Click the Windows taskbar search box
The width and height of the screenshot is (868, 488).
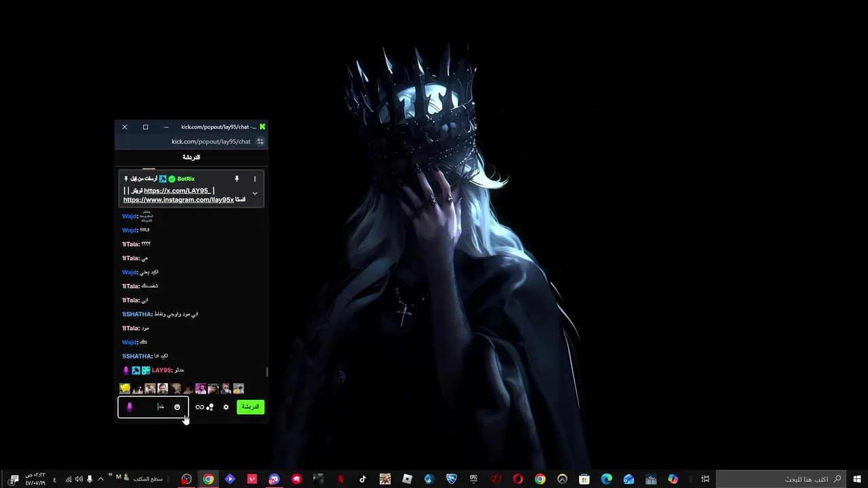[x=781, y=479]
